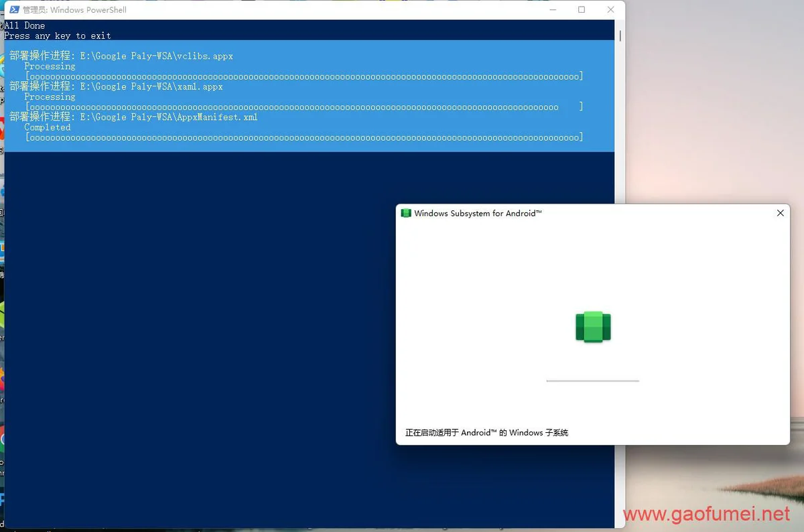Click the xaml.appx deployment line
Viewport: 804px width, 532px height.
[x=116, y=86]
